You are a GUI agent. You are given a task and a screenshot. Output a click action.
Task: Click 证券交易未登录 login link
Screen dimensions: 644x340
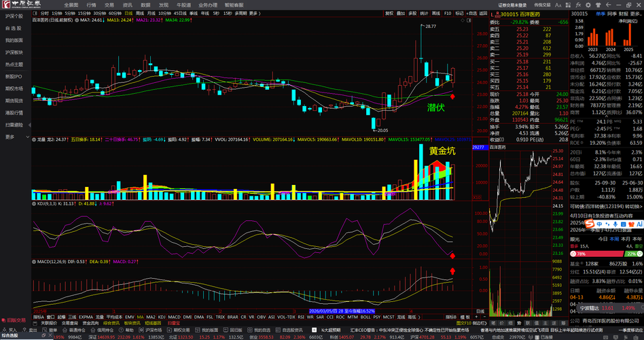click(x=513, y=5)
